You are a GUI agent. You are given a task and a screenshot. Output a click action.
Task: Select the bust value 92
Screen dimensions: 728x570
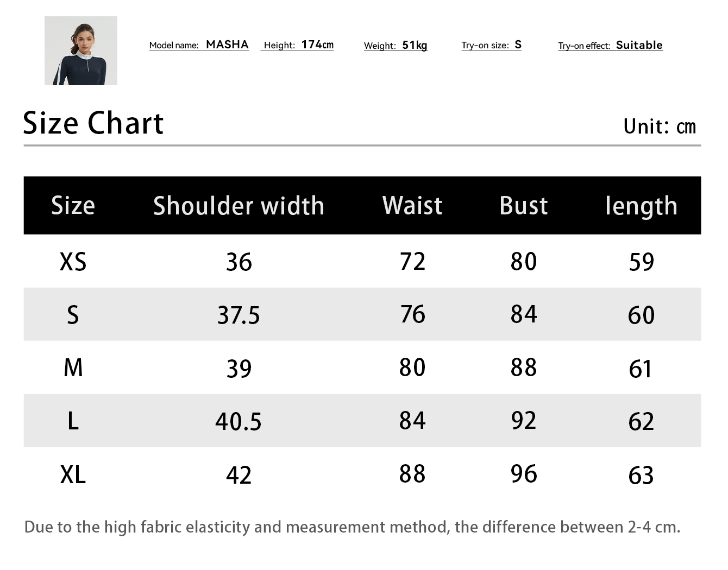(523, 421)
